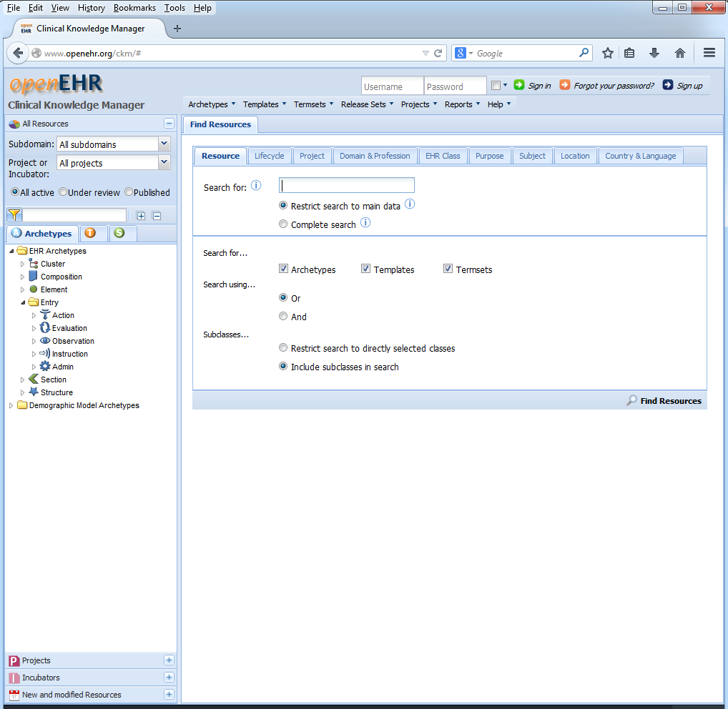Click the Find Resources search button
This screenshot has height=709, width=728.
click(664, 401)
